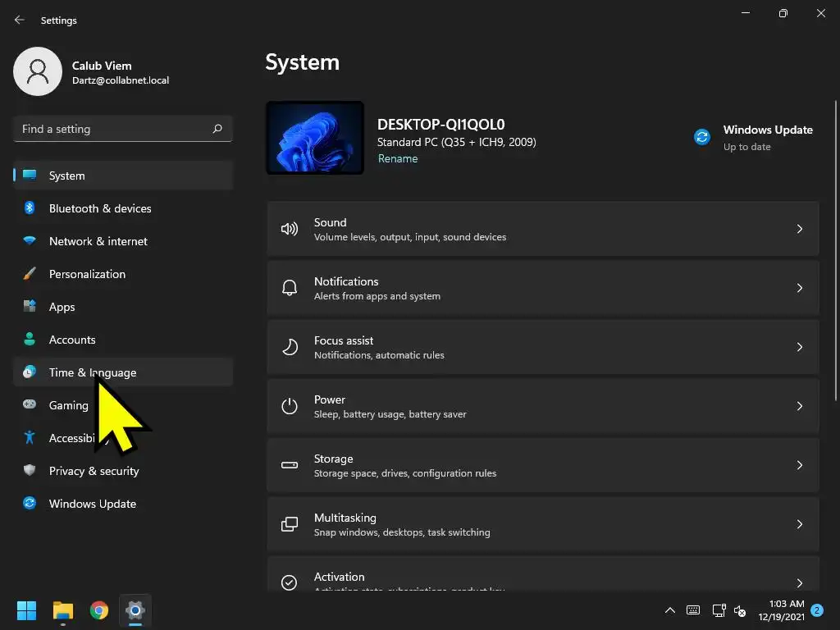Click the Time & language clock icon
The image size is (840, 630).
pos(30,372)
